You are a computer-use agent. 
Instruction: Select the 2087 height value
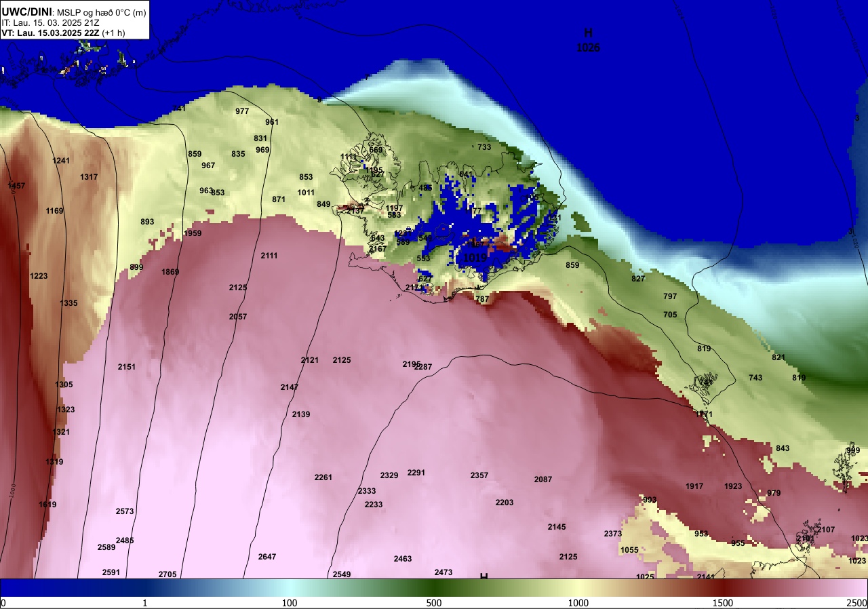click(x=543, y=479)
